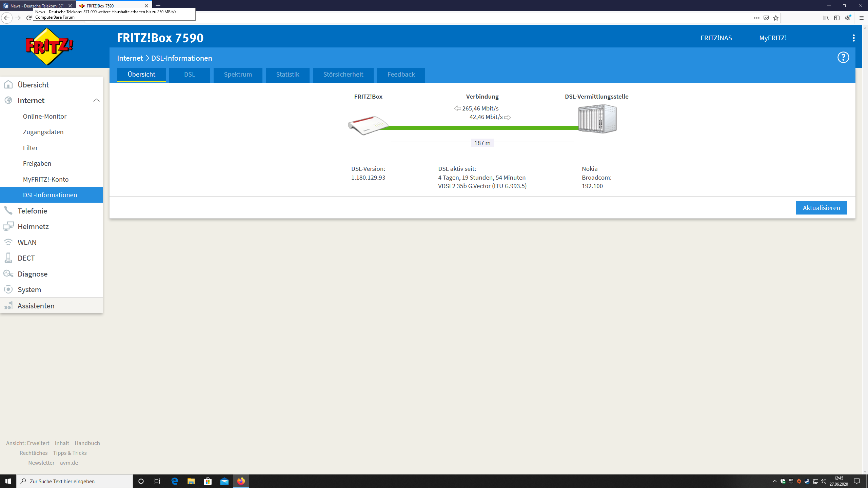868x488 pixels.
Task: Bookmark the page with the star icon
Action: (775, 18)
